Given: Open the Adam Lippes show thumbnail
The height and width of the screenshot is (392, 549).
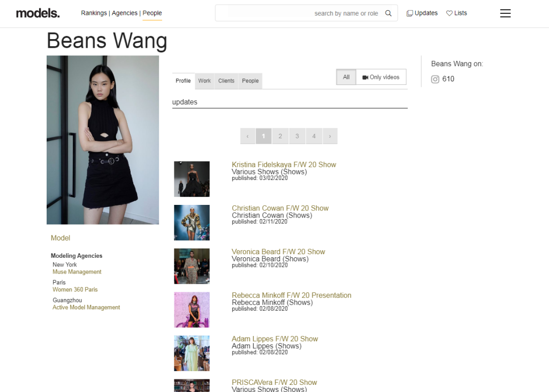Looking at the screenshot, I should (x=192, y=353).
